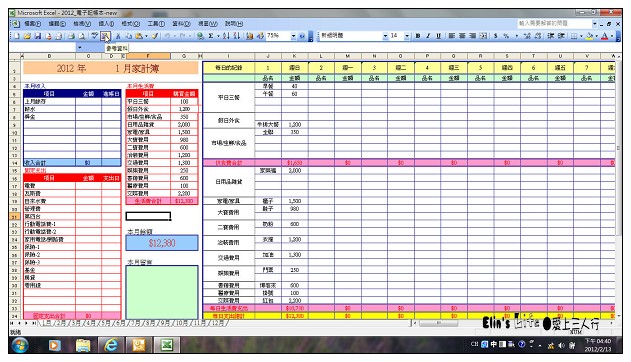The height and width of the screenshot is (362, 631).
Task: Toggle Bold formatting
Action: pyautogui.click(x=418, y=36)
